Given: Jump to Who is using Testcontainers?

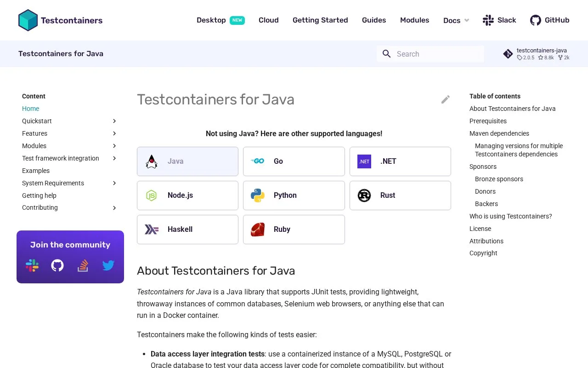Looking at the screenshot, I should [x=511, y=216].
